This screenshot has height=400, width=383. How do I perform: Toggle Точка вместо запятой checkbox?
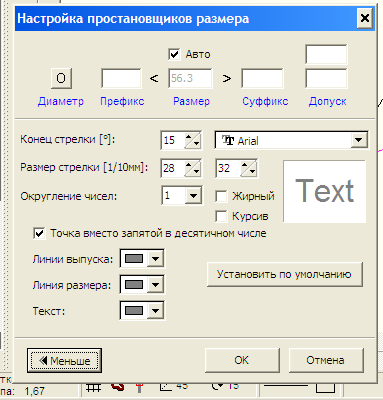(39, 233)
